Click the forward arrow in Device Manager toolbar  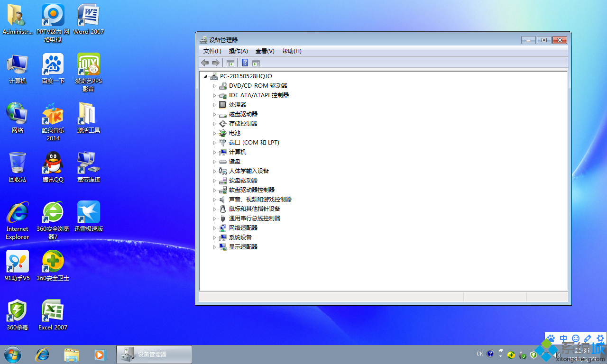point(216,62)
